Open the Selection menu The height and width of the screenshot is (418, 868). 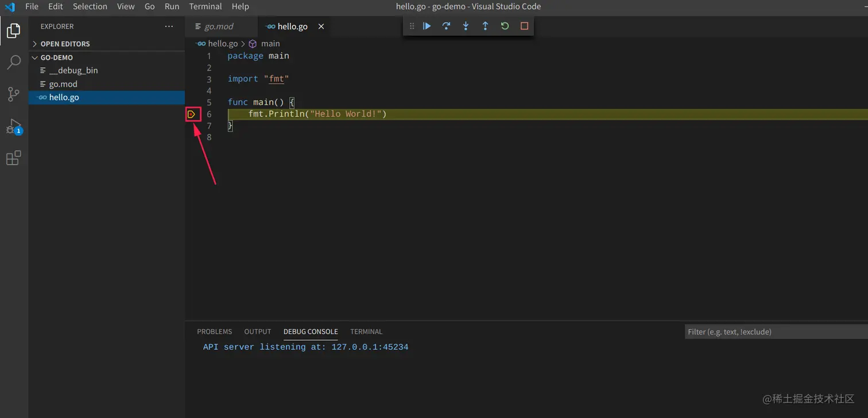tap(90, 6)
